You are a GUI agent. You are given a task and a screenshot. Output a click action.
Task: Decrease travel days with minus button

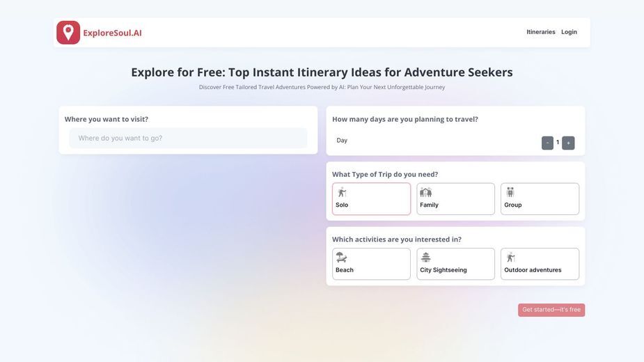(547, 143)
